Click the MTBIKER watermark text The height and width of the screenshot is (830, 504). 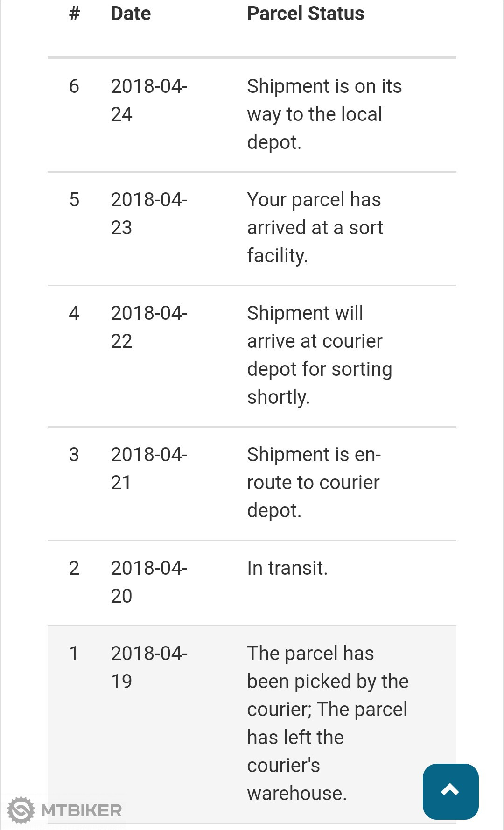tap(82, 810)
